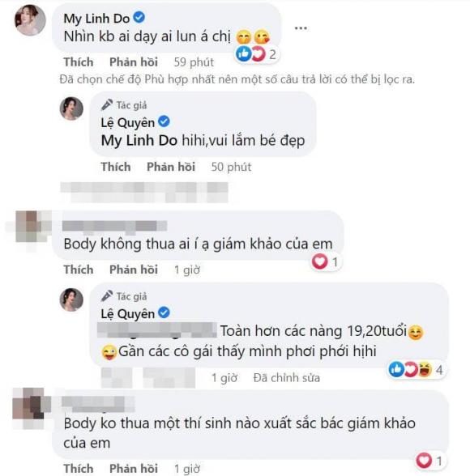Click the Tác giả pencil icon on the first reply
This screenshot has height=476, width=470.
pyautogui.click(x=107, y=105)
